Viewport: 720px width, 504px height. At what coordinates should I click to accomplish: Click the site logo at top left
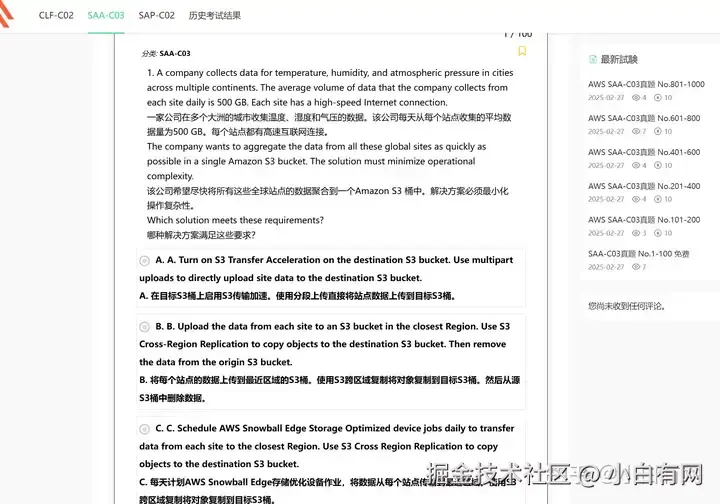pos(6,14)
